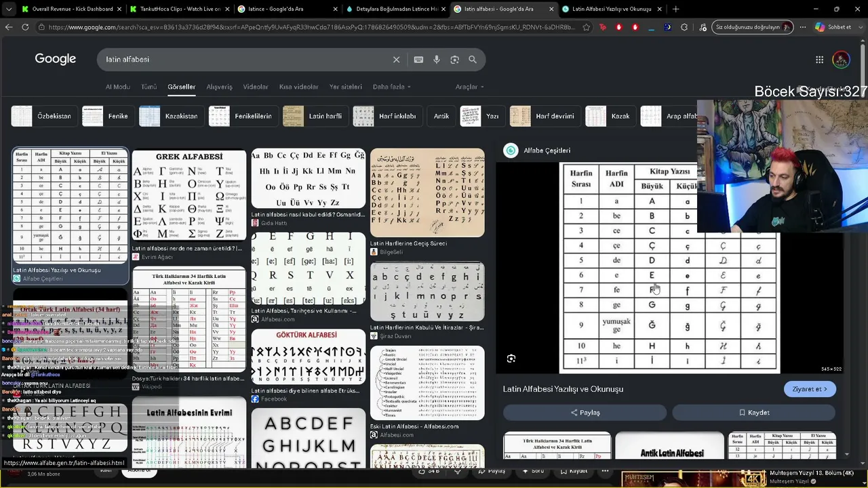Viewport: 868px width, 488px height.
Task: Open the tab list dropdown arrow
Action: pos(8,9)
